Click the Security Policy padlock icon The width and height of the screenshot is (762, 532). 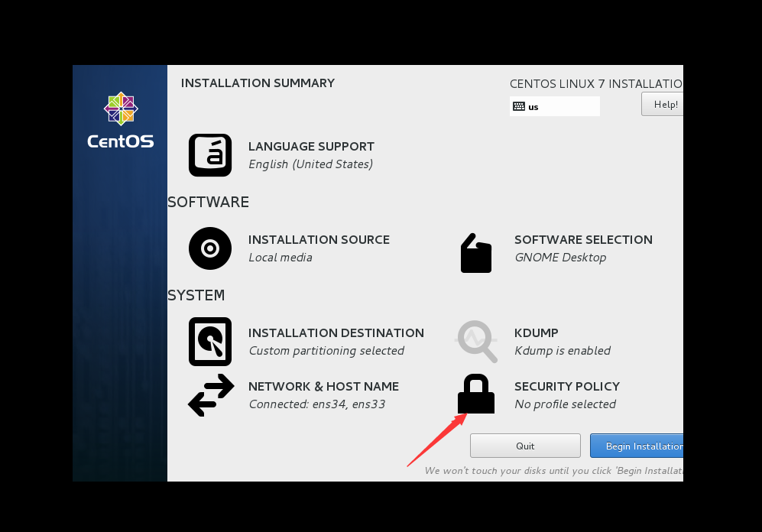point(475,394)
